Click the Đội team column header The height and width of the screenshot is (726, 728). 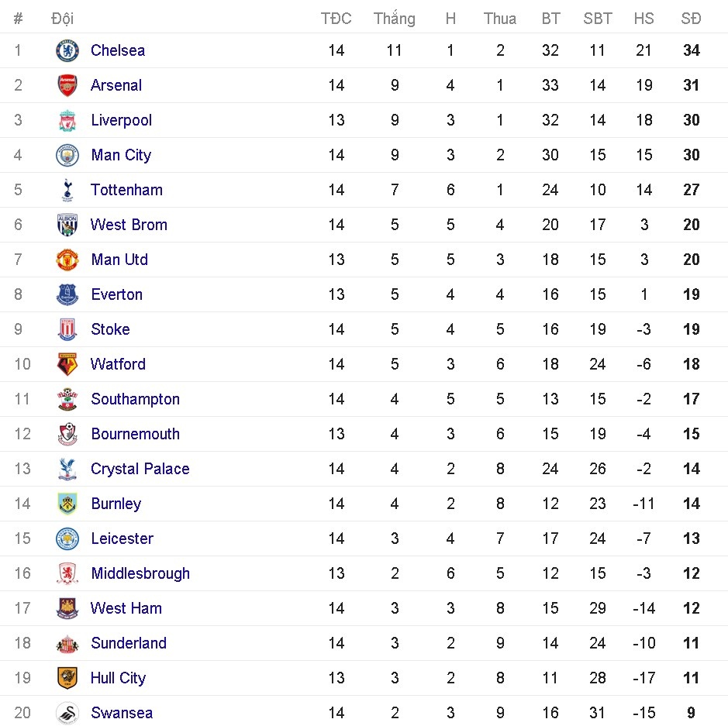62,19
